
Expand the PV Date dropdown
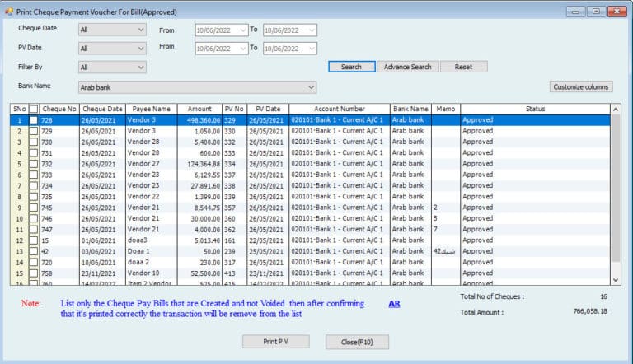pos(139,49)
